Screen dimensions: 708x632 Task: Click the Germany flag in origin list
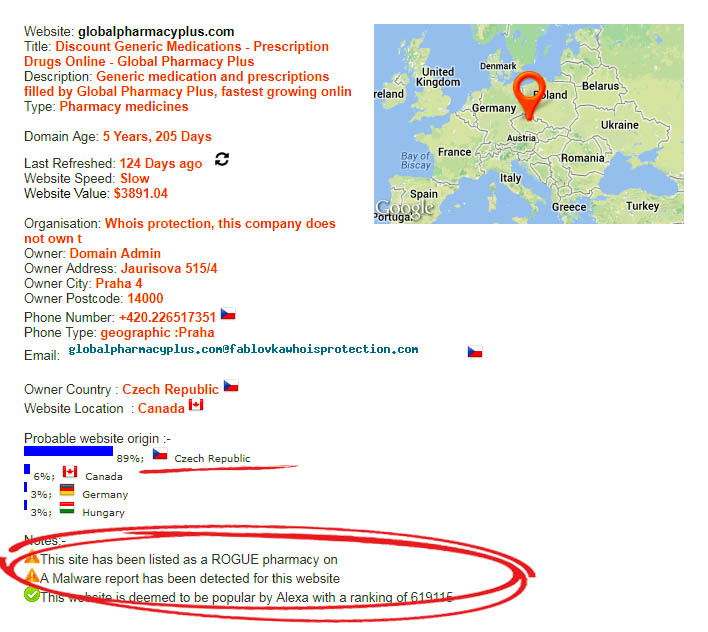67,490
